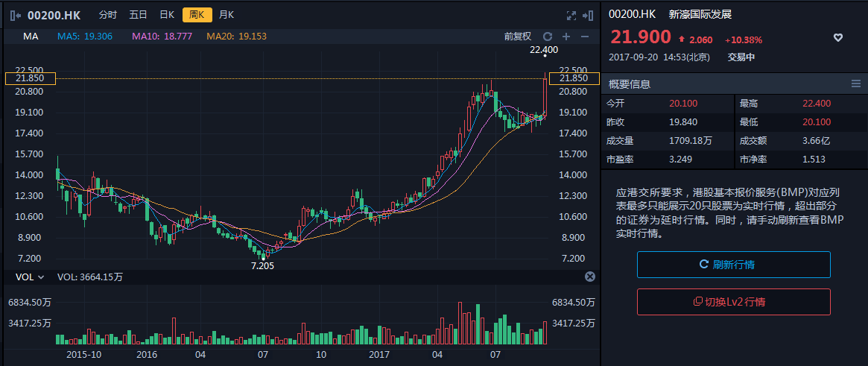Open the 概要信息 hamburger menu

point(855,83)
